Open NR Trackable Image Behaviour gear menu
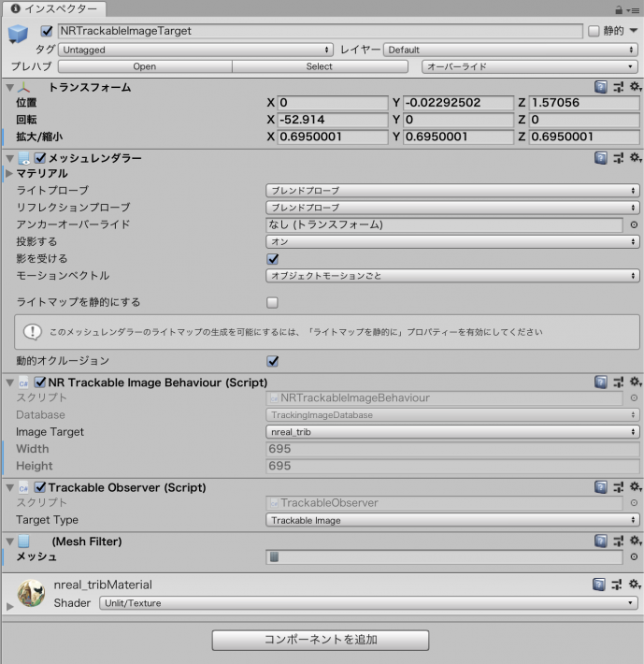 (635, 382)
